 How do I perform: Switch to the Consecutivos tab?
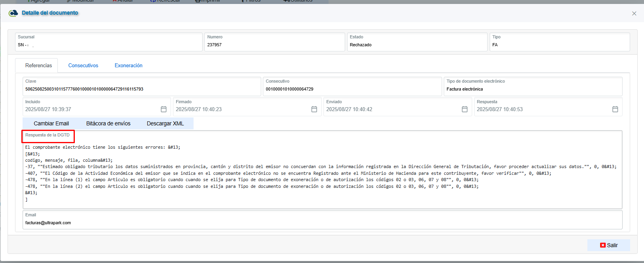(x=83, y=66)
